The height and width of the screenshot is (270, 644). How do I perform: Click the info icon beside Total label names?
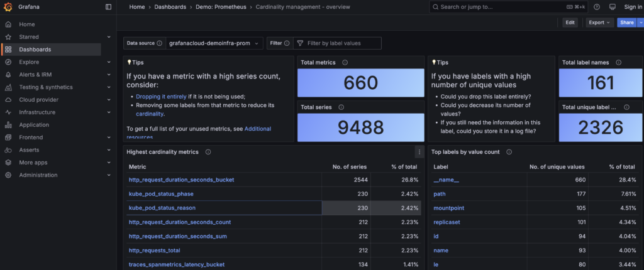[x=619, y=63]
